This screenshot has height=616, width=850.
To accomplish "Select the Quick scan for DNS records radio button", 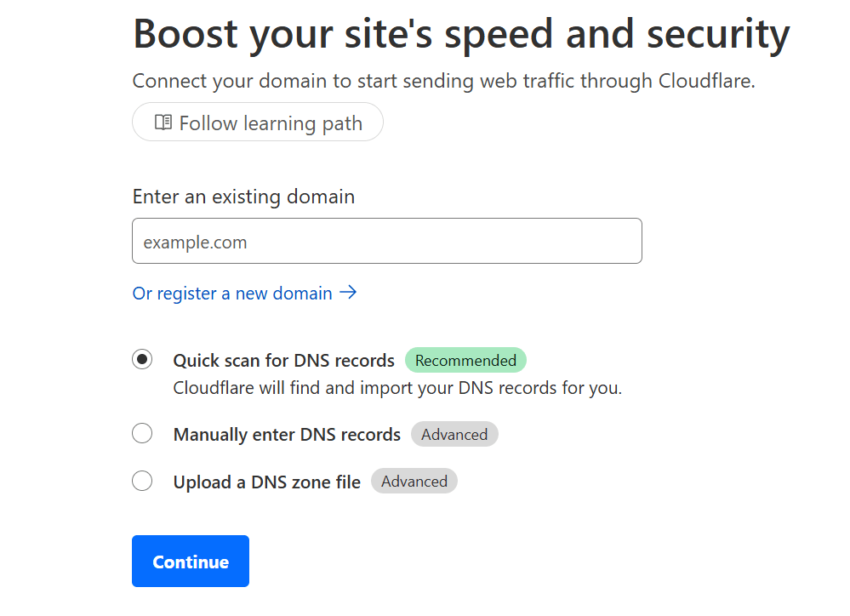I will pos(142,359).
